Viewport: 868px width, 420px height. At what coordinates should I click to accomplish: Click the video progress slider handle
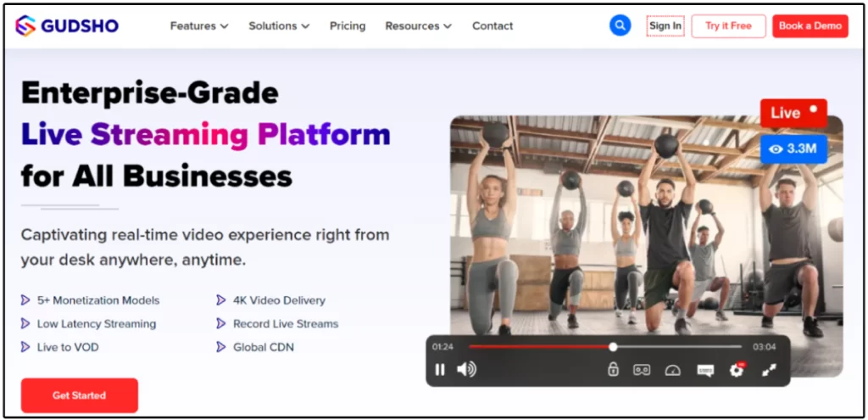pos(613,347)
